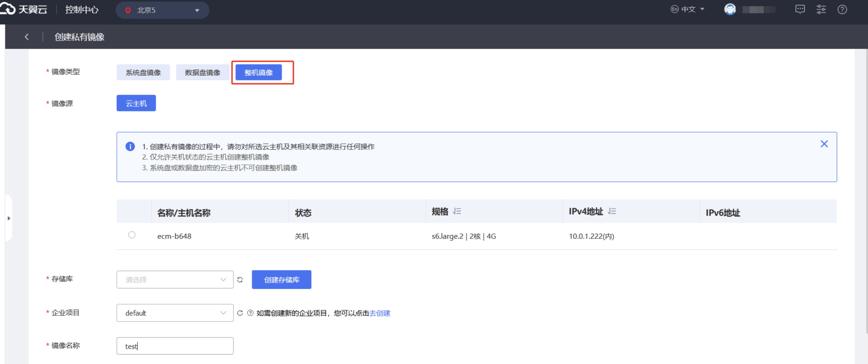The height and width of the screenshot is (364, 868).
Task: Click the user avatar icon
Action: click(730, 10)
